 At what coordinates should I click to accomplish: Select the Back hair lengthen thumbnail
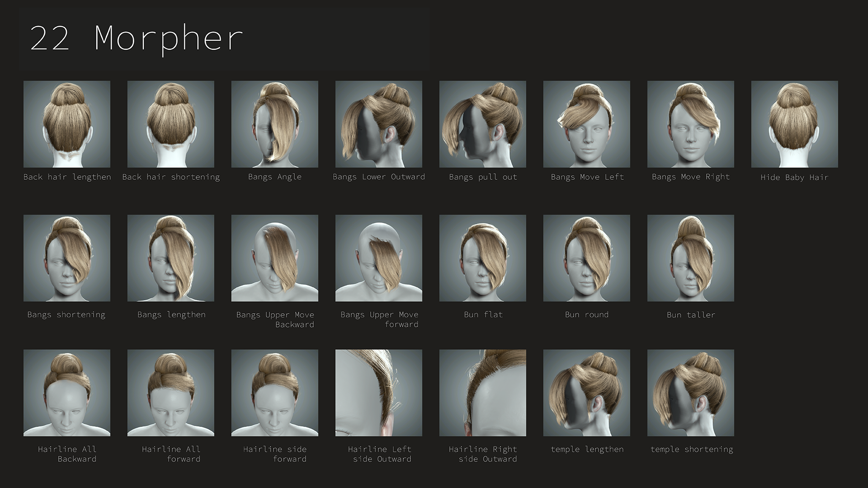click(x=67, y=124)
